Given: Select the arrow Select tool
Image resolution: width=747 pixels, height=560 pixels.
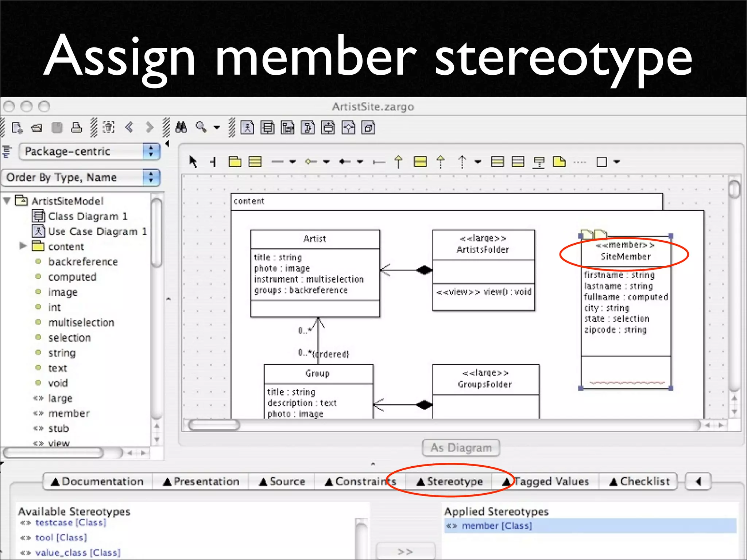Looking at the screenshot, I should (193, 161).
